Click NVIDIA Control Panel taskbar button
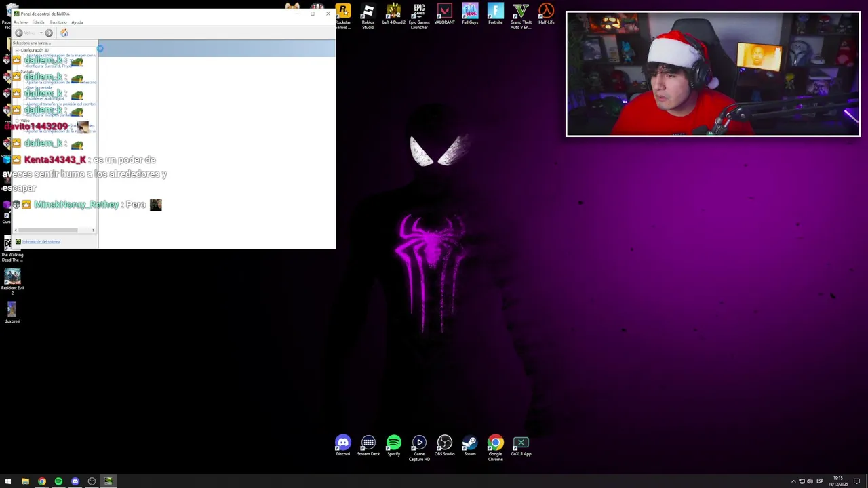The width and height of the screenshot is (868, 488). pyautogui.click(x=108, y=481)
